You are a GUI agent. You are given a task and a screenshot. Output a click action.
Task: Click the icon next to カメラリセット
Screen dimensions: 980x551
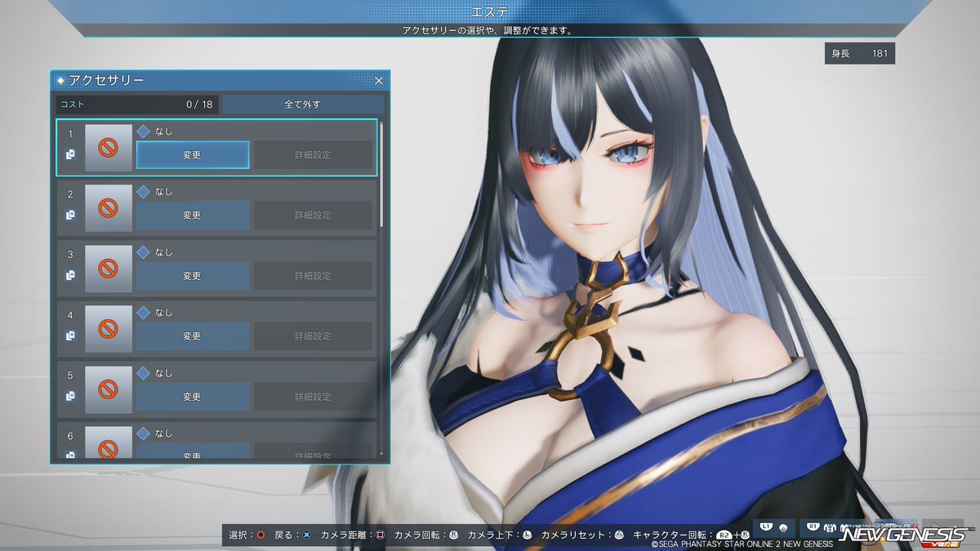point(618,535)
